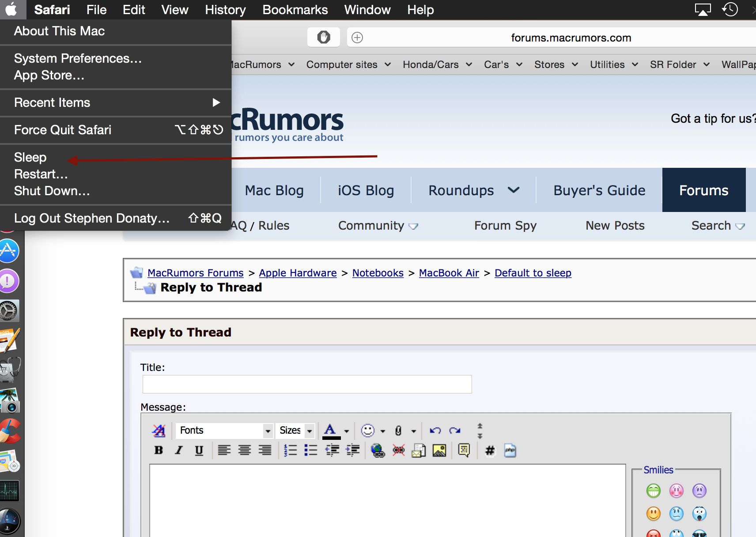Wrap selection in Code tags (#)

click(490, 450)
